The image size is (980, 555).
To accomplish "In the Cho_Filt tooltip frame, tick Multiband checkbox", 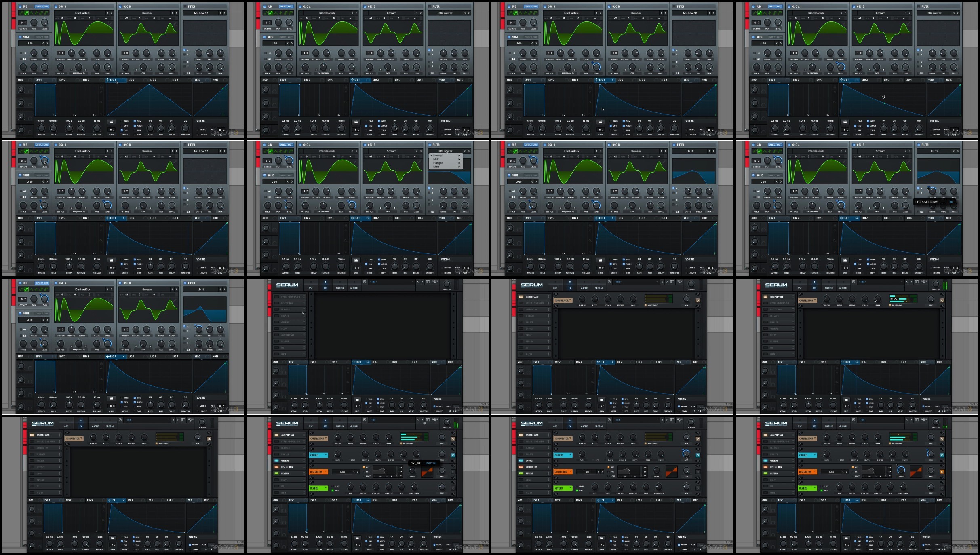I will point(401,443).
